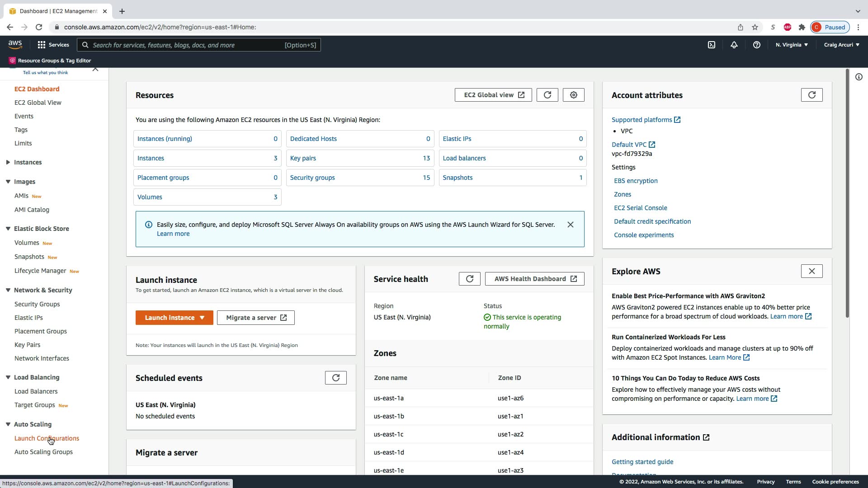Dismiss the SQL Server info banner
868x488 pixels.
[570, 225]
